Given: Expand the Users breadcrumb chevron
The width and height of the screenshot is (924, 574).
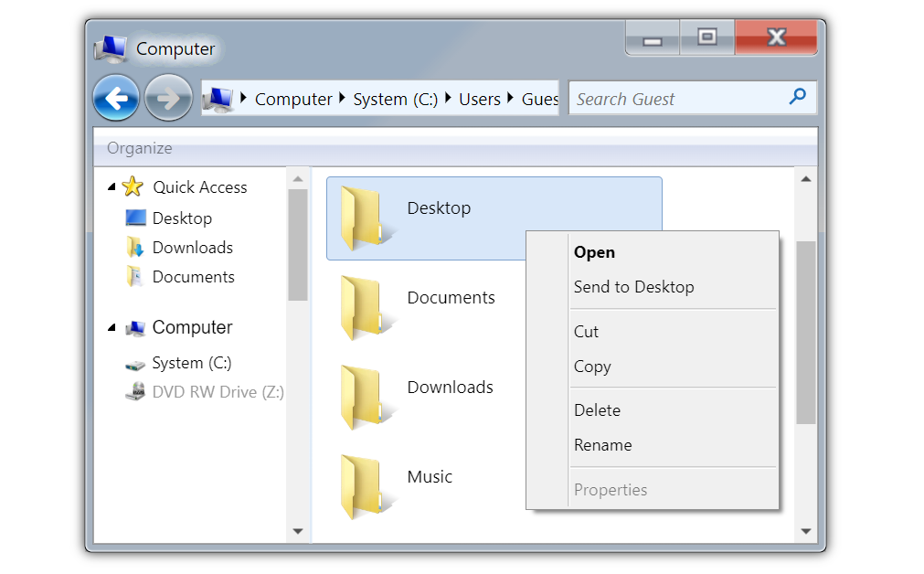Looking at the screenshot, I should (512, 99).
